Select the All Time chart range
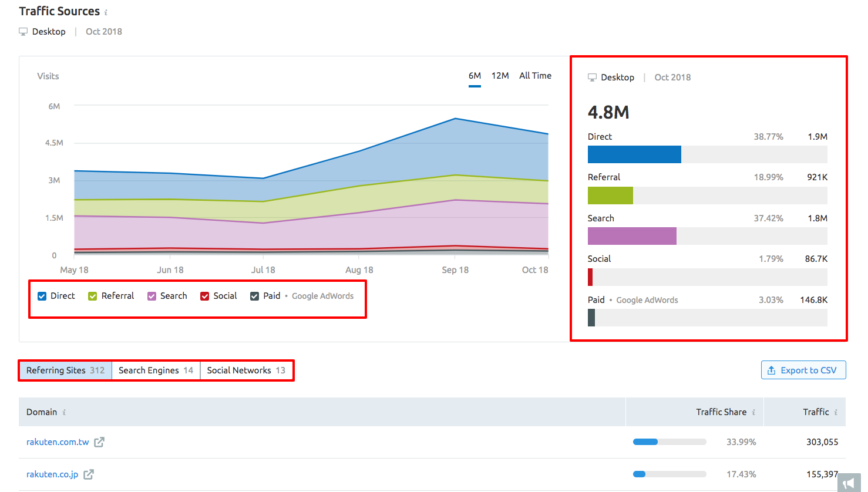This screenshot has height=492, width=868. (535, 76)
